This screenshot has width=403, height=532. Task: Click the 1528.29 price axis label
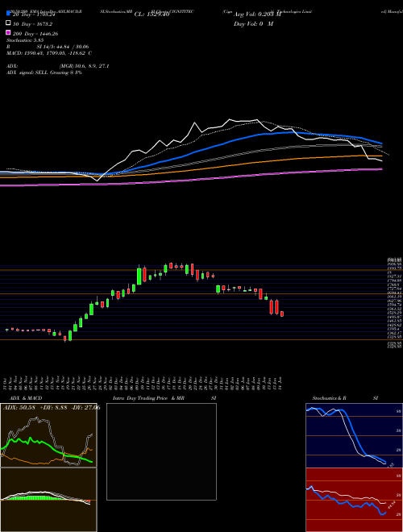[395, 313]
